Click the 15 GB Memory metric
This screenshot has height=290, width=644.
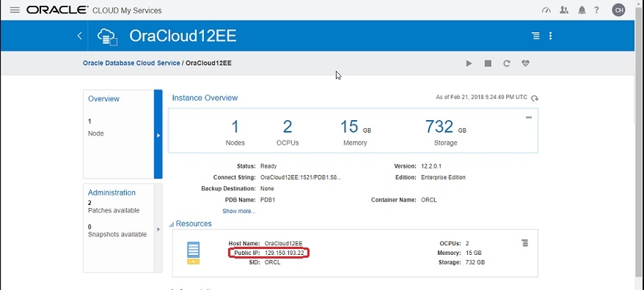[355, 132]
